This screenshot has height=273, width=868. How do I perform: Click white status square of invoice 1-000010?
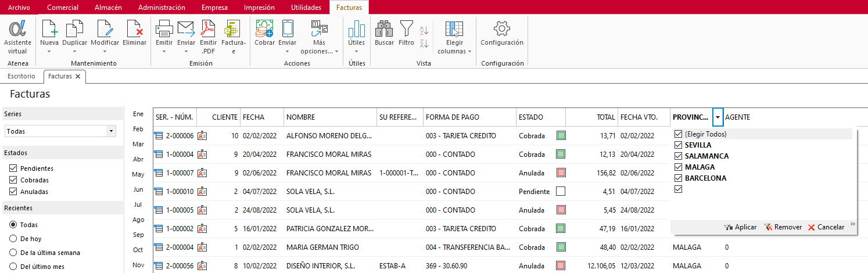[561, 191]
